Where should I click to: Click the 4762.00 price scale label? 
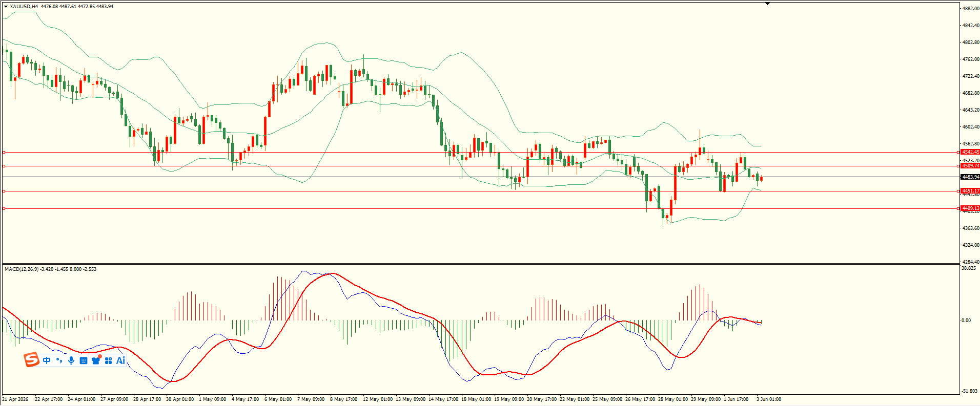click(971, 59)
